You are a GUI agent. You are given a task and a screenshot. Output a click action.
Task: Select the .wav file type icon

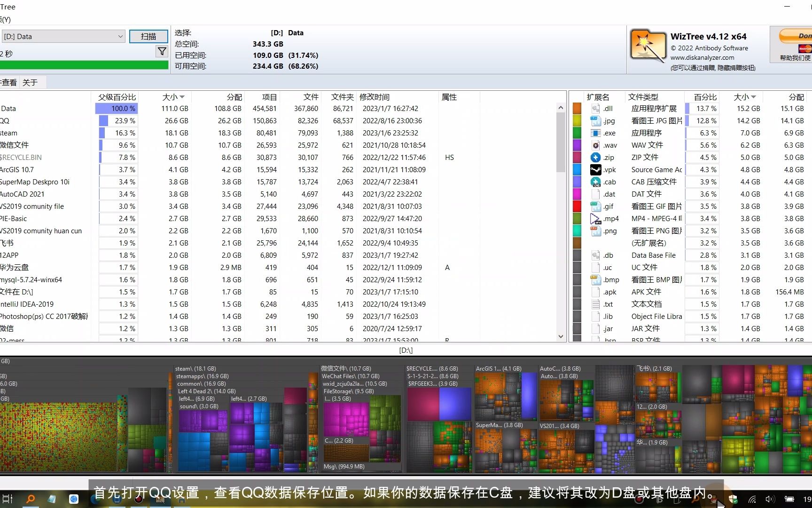pyautogui.click(x=596, y=145)
